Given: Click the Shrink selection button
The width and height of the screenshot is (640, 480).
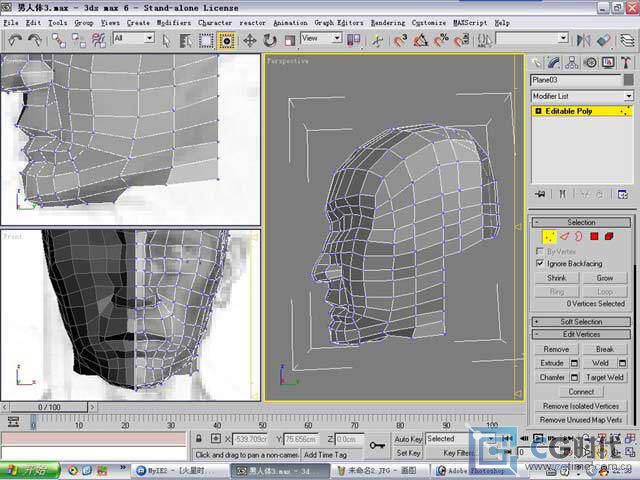Looking at the screenshot, I should (x=557, y=278).
